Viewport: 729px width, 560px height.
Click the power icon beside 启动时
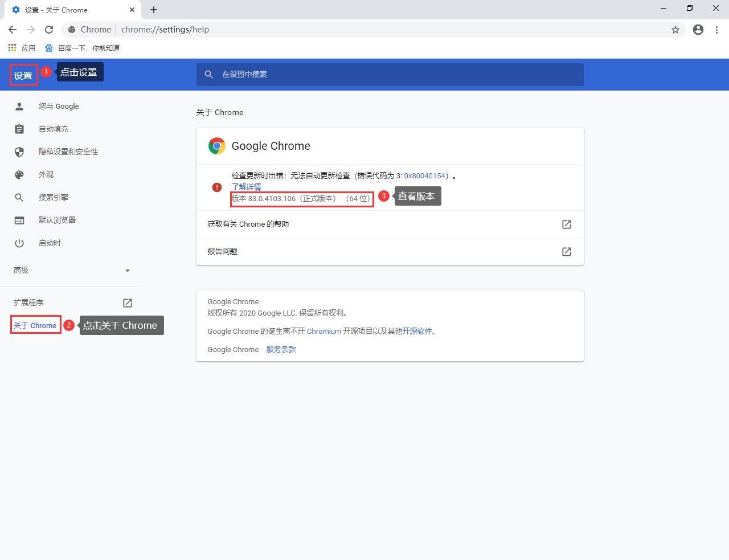(19, 243)
